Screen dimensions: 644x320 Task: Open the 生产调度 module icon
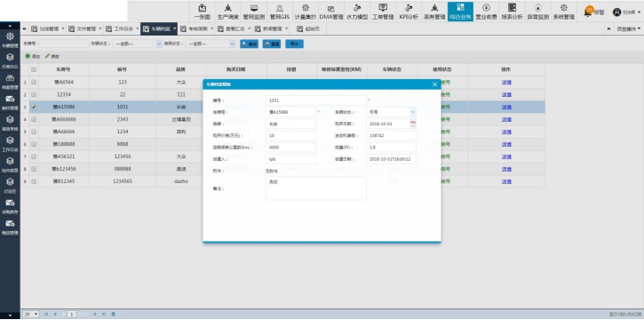(x=227, y=12)
